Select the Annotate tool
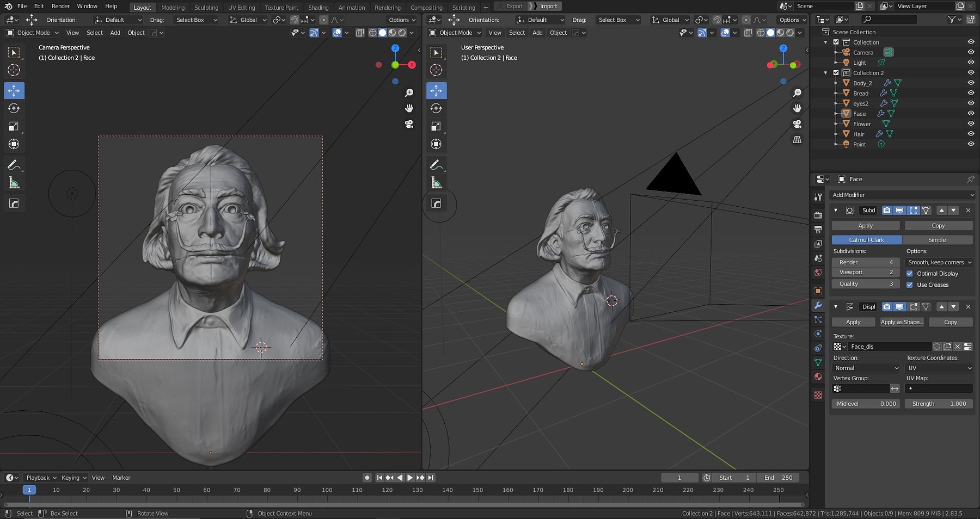 click(x=14, y=164)
